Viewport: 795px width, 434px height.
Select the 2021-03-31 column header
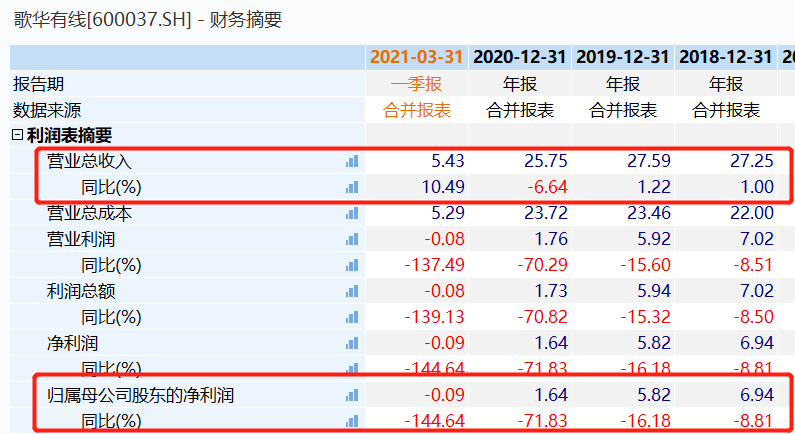click(x=416, y=57)
